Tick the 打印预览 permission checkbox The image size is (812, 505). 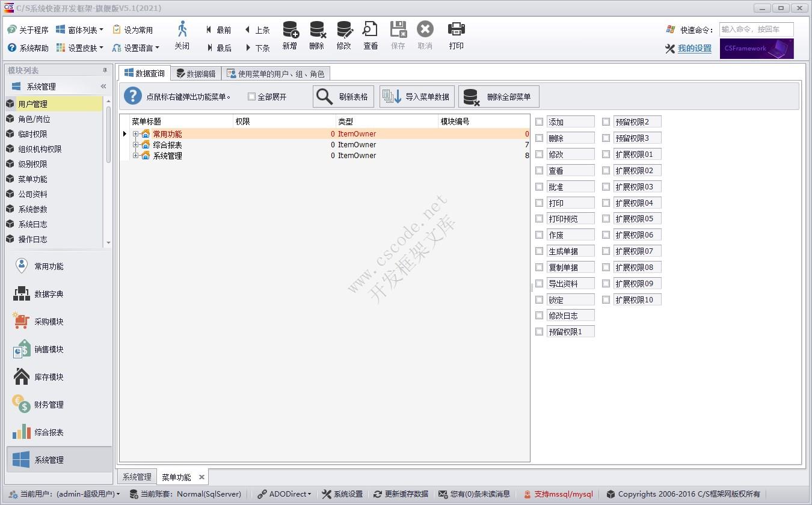540,219
